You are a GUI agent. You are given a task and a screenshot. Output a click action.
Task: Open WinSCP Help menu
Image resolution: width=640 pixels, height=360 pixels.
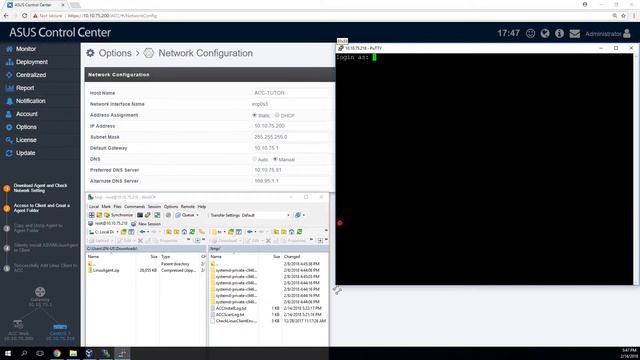[202, 207]
